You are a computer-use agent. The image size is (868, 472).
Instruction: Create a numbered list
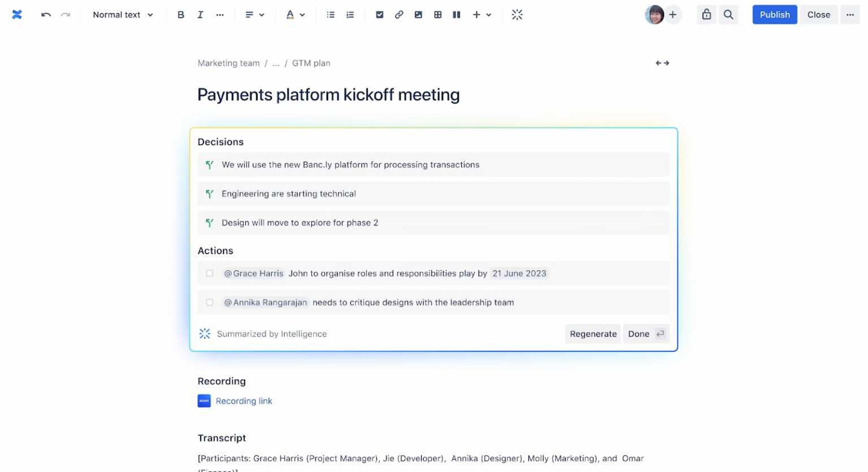(350, 15)
